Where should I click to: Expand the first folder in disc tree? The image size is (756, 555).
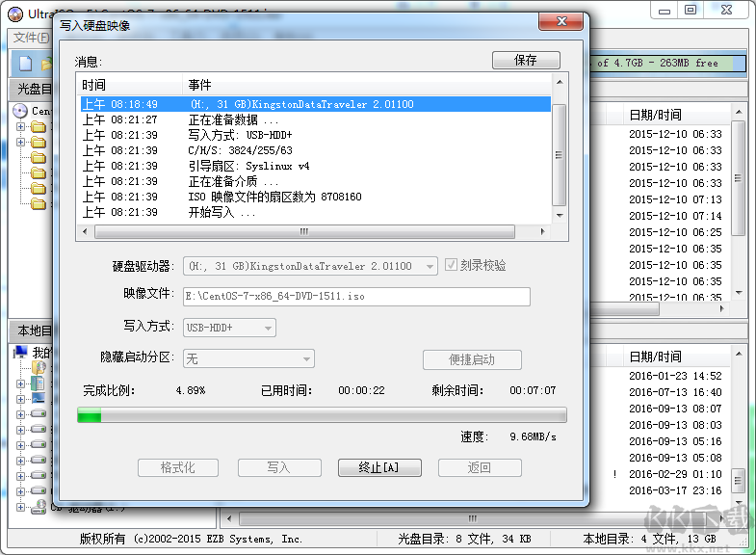[21, 127]
